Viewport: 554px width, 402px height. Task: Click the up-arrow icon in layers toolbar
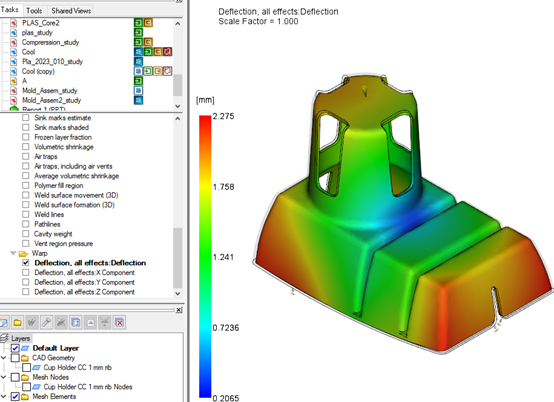pos(90,322)
